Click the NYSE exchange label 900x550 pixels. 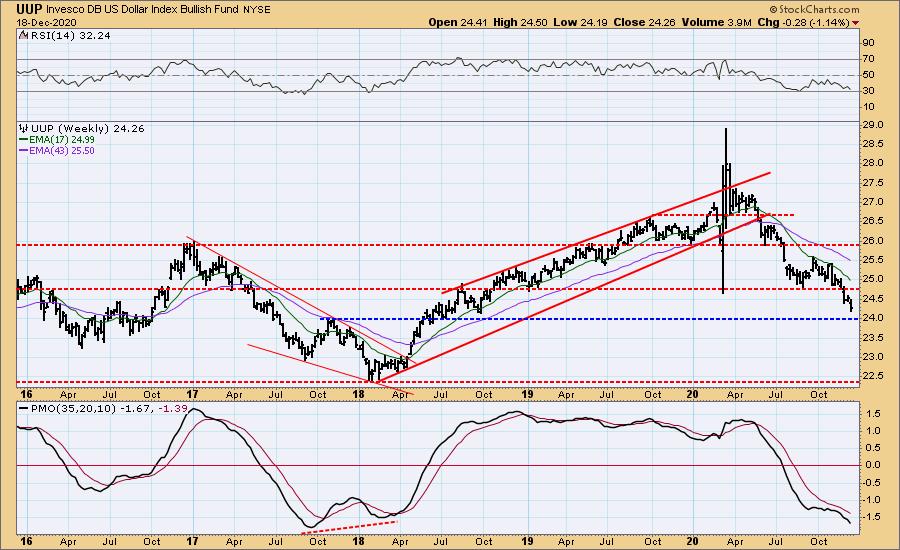click(x=256, y=10)
